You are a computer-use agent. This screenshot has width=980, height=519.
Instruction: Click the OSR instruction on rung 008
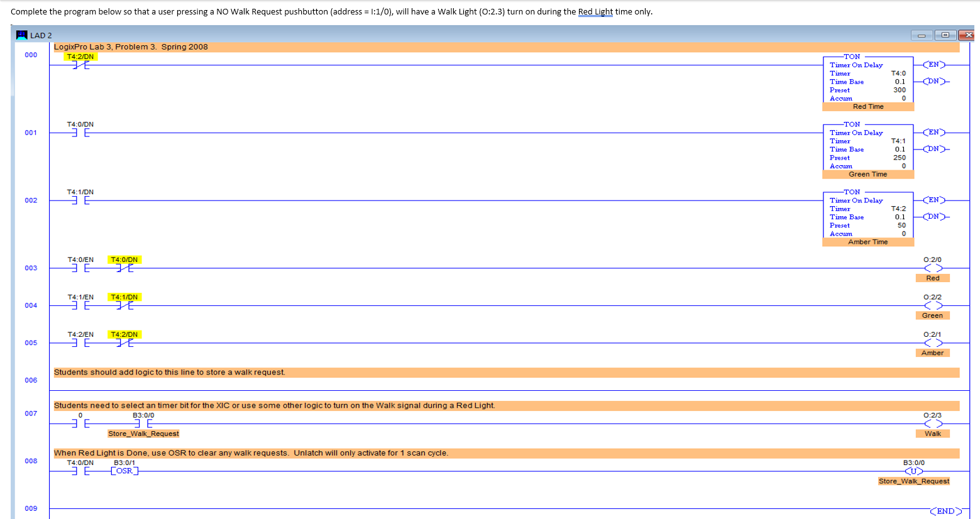tap(123, 470)
